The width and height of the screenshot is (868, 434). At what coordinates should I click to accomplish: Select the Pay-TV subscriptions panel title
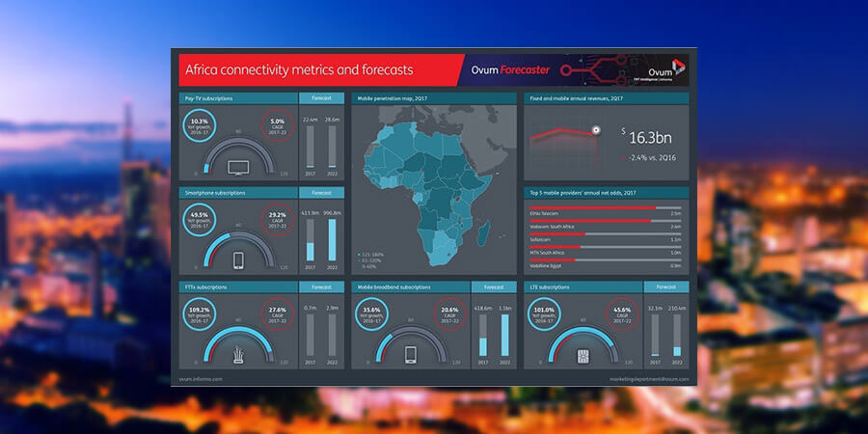click(x=208, y=98)
